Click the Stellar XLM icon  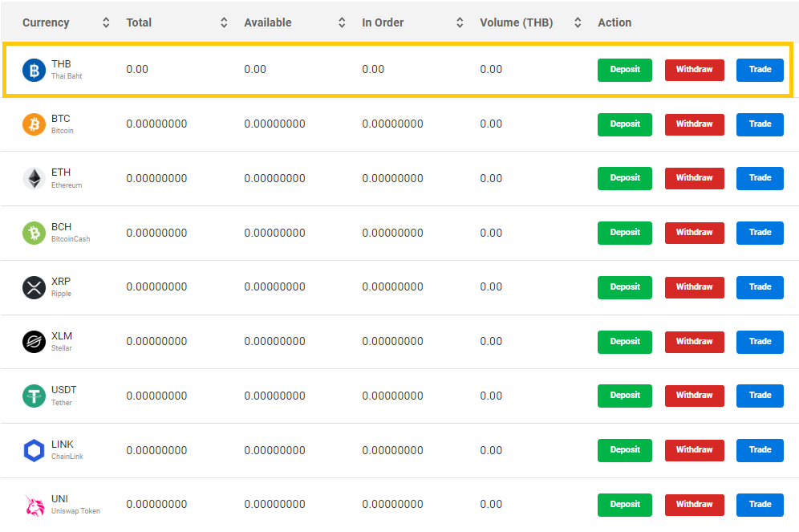pos(34,341)
